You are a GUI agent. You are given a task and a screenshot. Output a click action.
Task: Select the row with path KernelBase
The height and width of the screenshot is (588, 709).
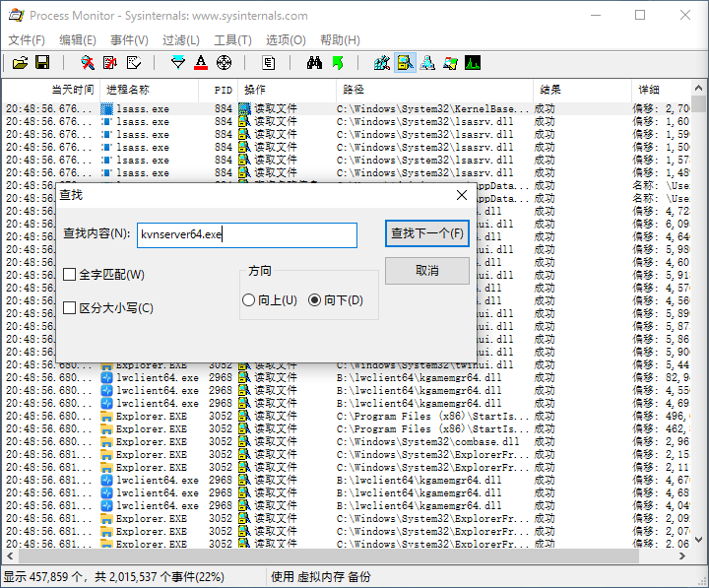347,109
